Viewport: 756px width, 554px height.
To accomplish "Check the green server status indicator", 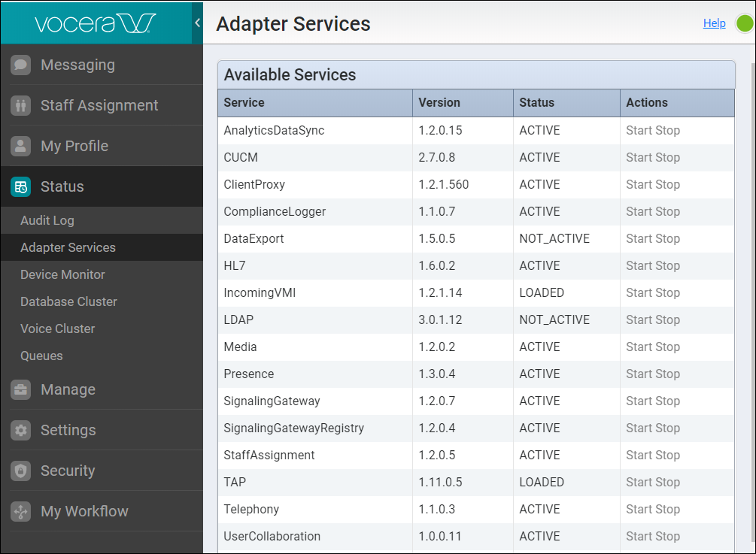I will point(743,23).
